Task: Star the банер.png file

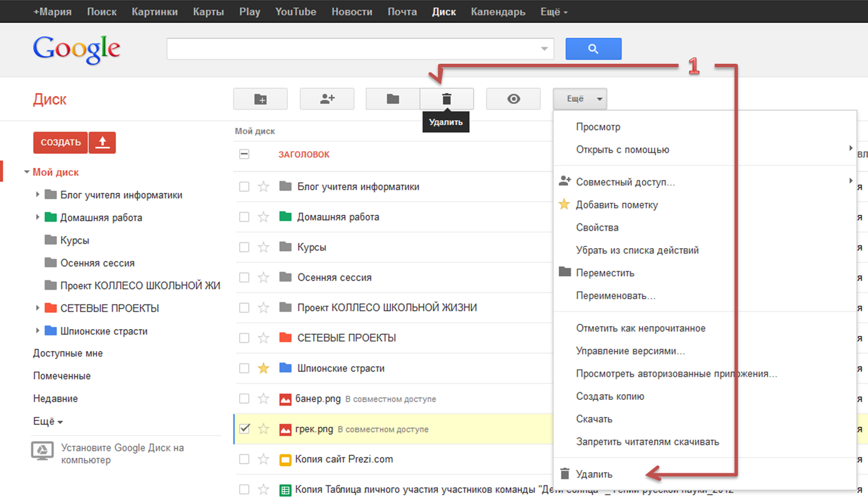Action: coord(263,399)
